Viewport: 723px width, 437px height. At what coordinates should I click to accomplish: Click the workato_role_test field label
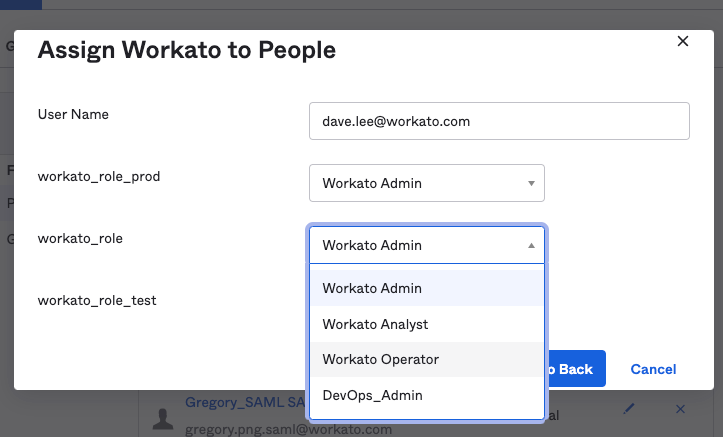point(96,299)
